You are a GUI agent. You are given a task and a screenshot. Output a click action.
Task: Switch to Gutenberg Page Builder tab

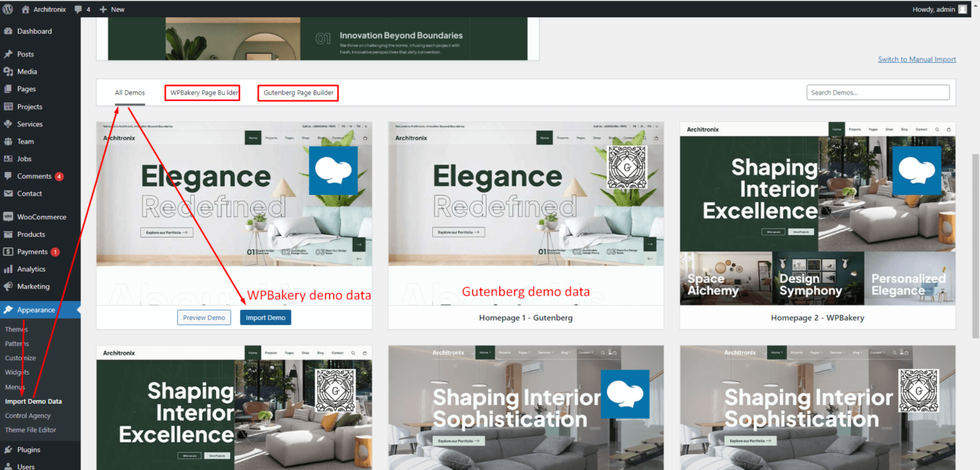click(x=298, y=92)
